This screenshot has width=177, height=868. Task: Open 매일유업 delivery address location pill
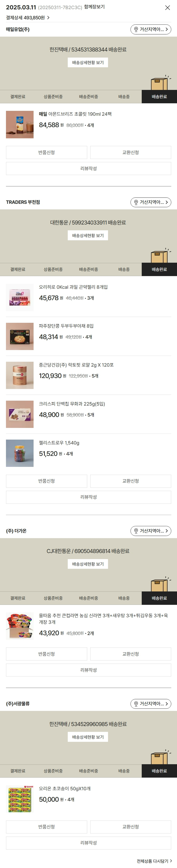coord(151,30)
